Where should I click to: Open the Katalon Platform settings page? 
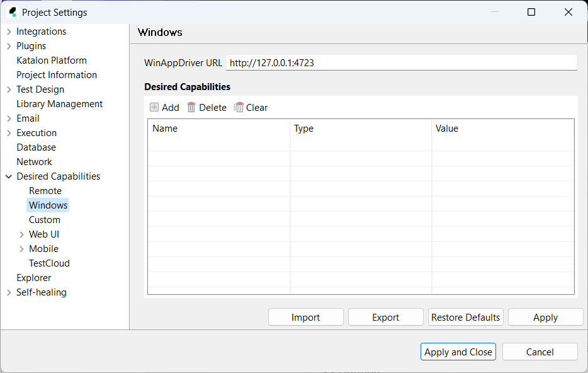[x=52, y=60]
